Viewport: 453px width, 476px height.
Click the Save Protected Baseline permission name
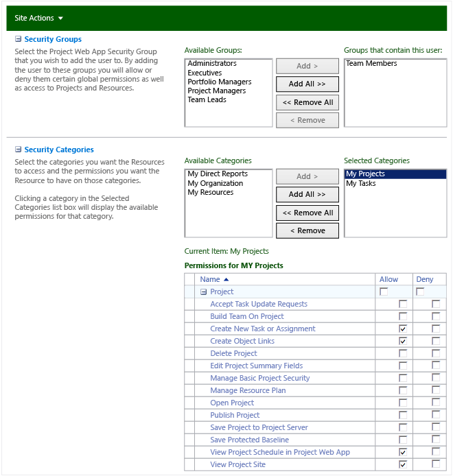pos(249,440)
